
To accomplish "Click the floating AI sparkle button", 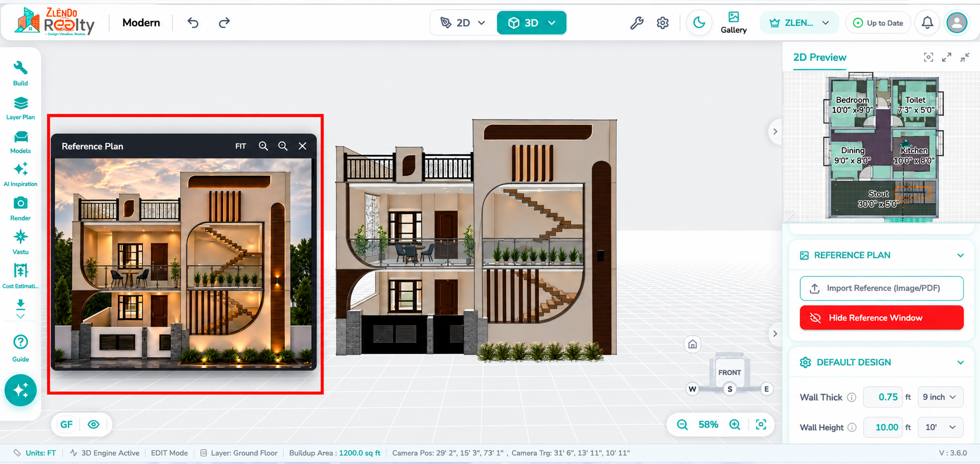I will (20, 390).
